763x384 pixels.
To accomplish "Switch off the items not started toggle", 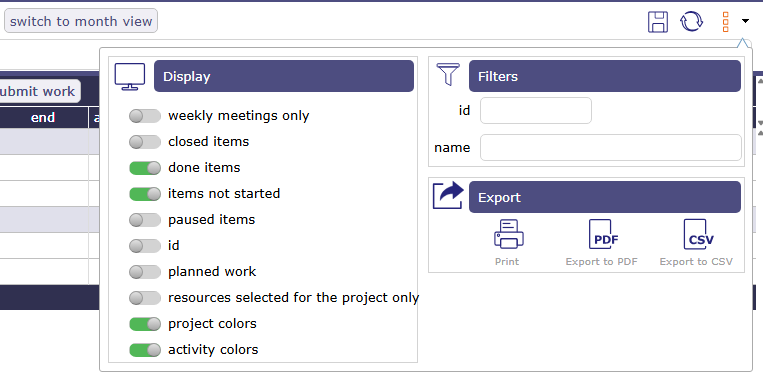I will click(145, 194).
